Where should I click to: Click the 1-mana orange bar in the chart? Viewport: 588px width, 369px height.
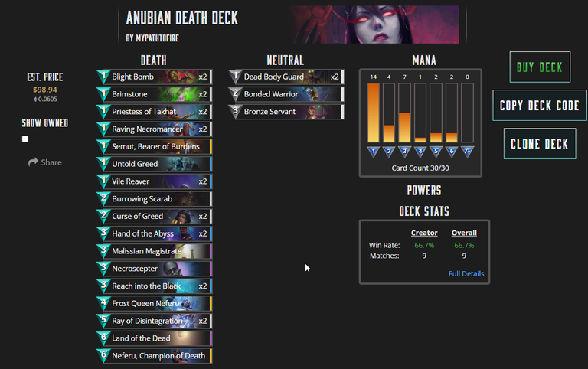pyautogui.click(x=373, y=113)
